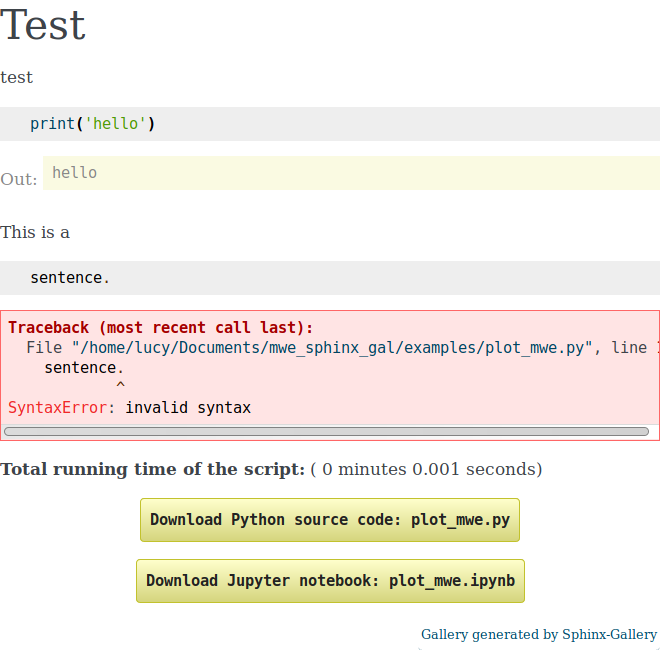This screenshot has width=660, height=650.
Task: Click the red SyntaxError label
Action: tap(62, 408)
